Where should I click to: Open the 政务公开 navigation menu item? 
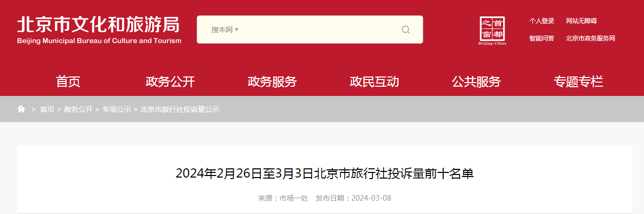(170, 81)
